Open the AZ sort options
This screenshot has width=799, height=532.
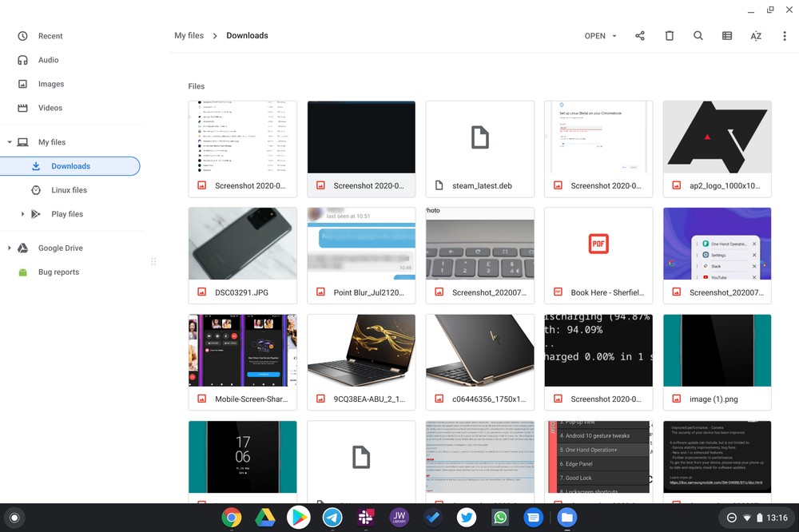tap(756, 36)
